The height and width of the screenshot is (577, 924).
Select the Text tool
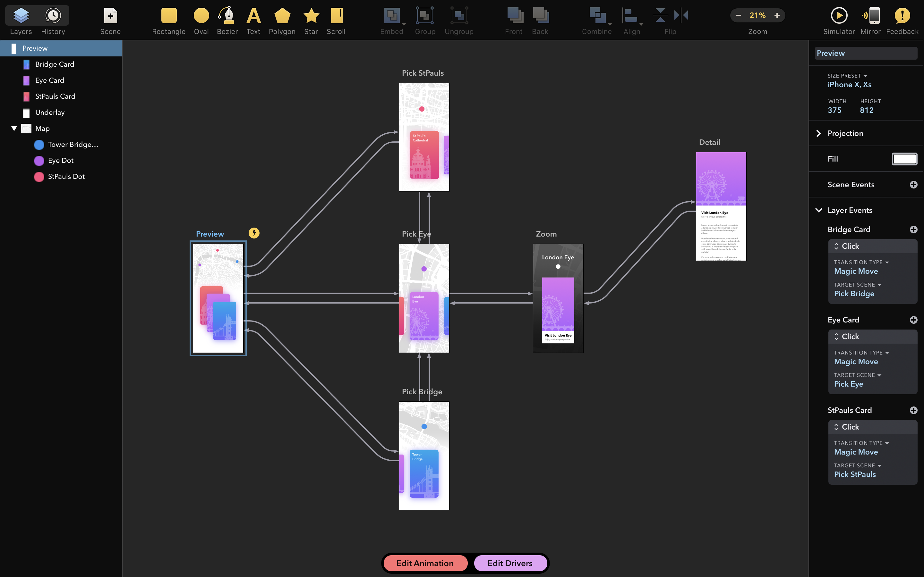(x=252, y=20)
